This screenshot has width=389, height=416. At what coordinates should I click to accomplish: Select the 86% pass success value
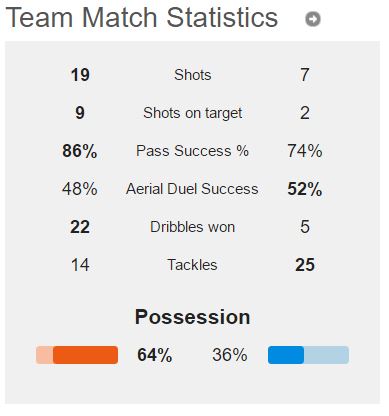click(80, 151)
